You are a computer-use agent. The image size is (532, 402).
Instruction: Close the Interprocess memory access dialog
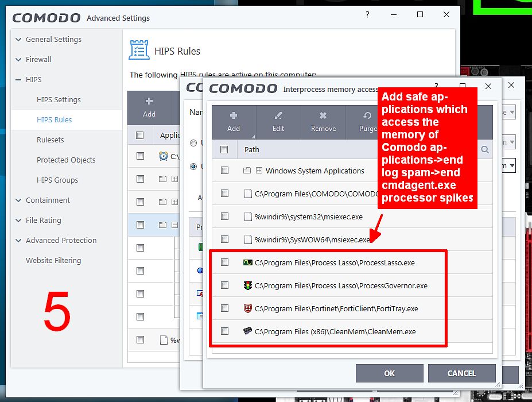[x=488, y=86]
